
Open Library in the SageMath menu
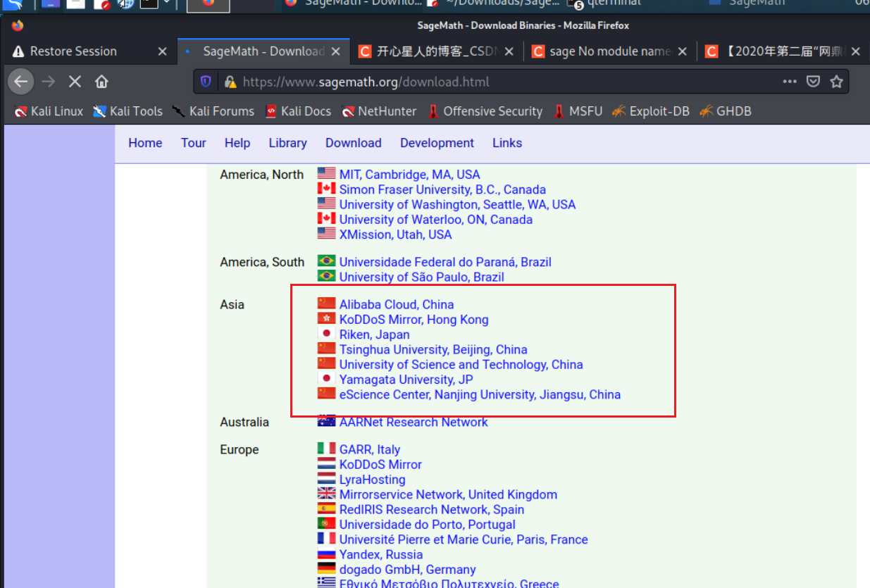[x=287, y=143]
